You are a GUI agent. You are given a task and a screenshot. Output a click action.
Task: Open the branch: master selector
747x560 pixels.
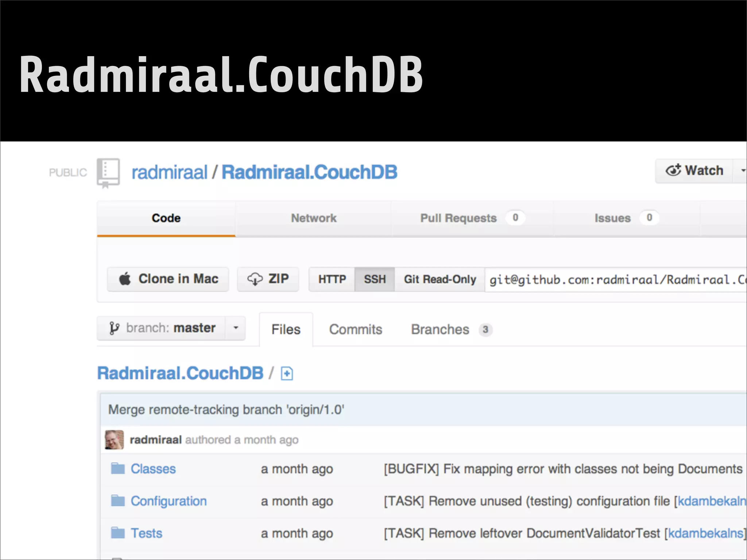162,328
